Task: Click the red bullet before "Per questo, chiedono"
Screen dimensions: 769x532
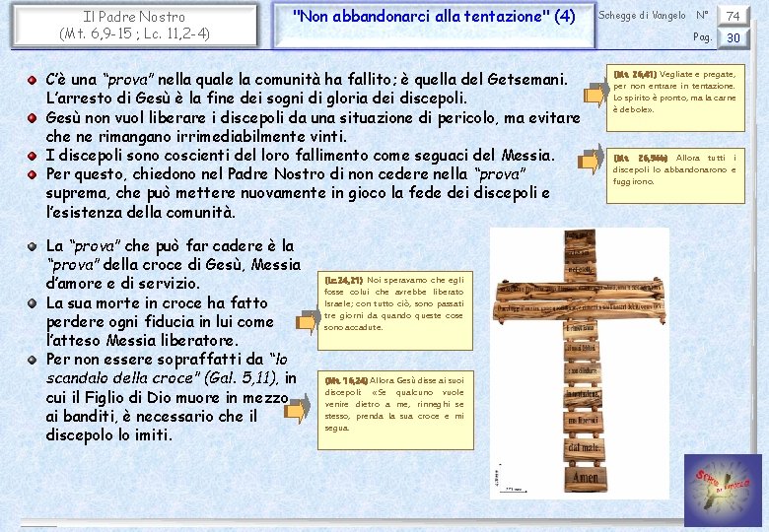Action: (32, 174)
